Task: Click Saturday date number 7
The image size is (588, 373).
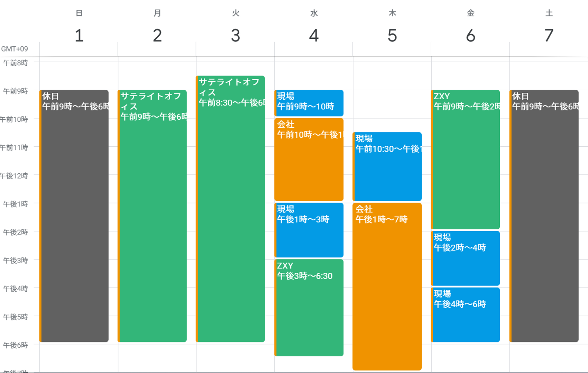Action: [549, 36]
